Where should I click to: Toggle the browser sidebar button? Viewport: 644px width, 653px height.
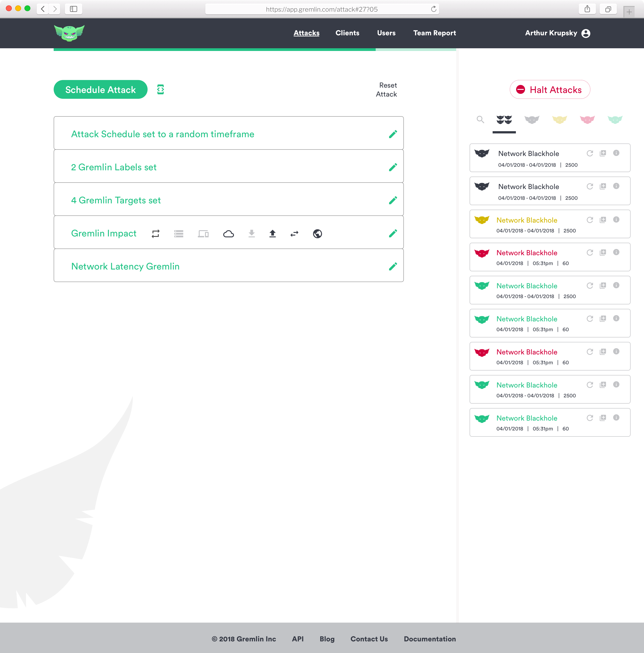[73, 9]
